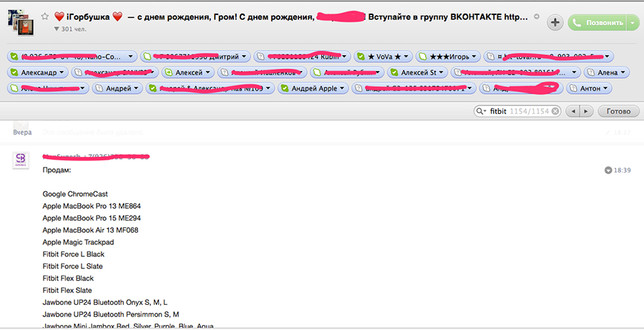Click the green status icon on Александр

pos(14,72)
